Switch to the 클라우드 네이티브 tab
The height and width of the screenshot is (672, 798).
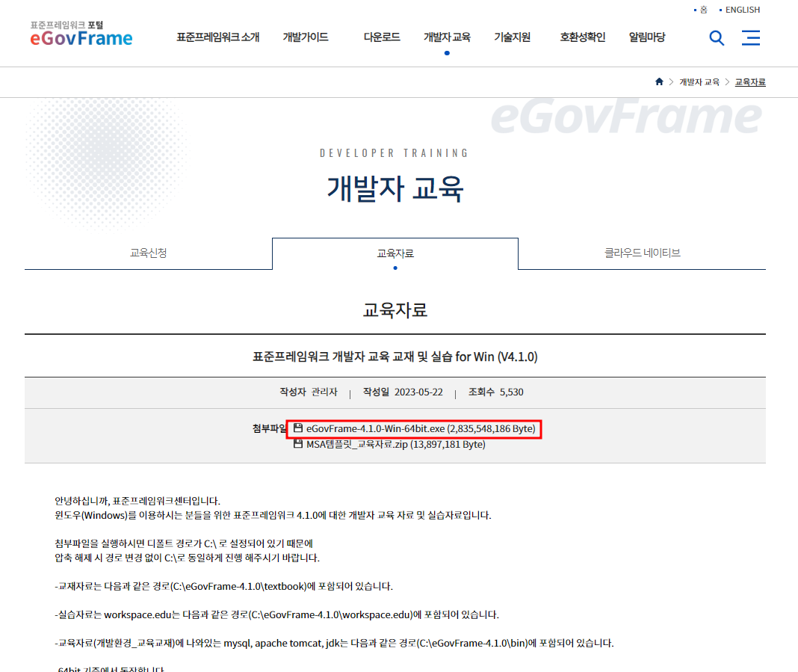(643, 253)
